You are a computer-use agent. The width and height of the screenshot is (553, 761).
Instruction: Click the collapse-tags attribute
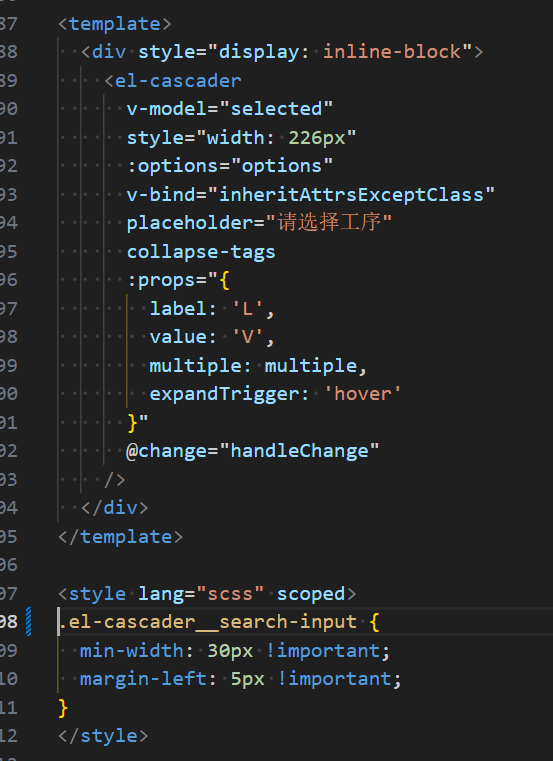(201, 252)
